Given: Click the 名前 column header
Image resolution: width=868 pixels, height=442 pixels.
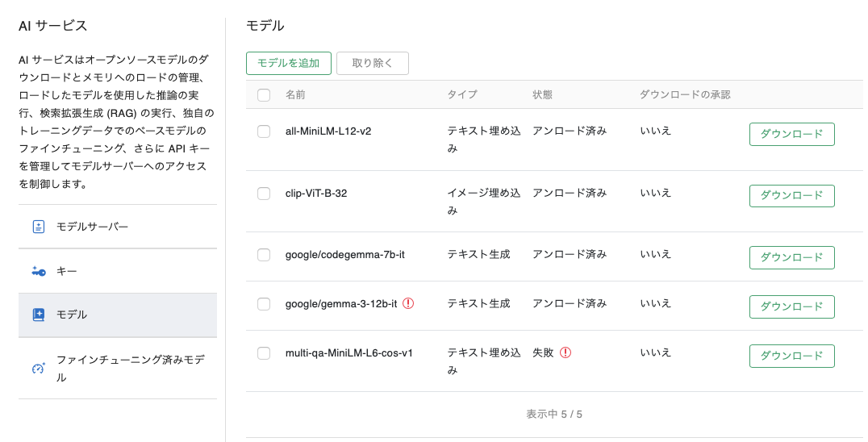Looking at the screenshot, I should coord(295,94).
